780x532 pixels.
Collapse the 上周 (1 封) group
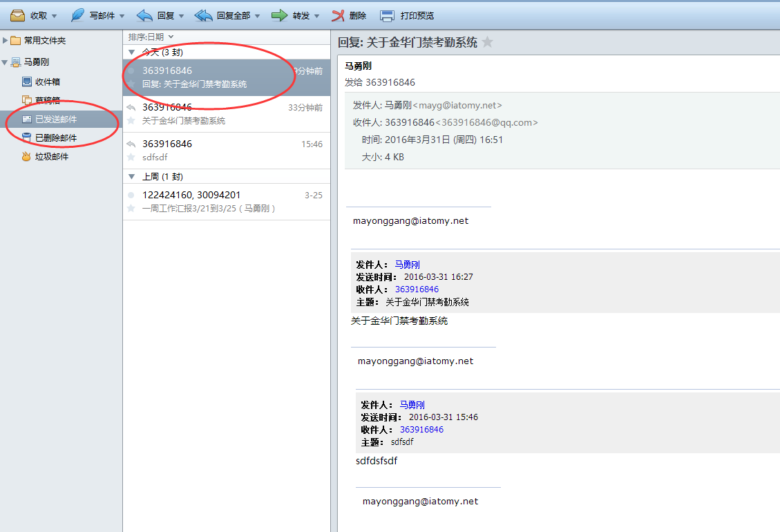point(131,176)
